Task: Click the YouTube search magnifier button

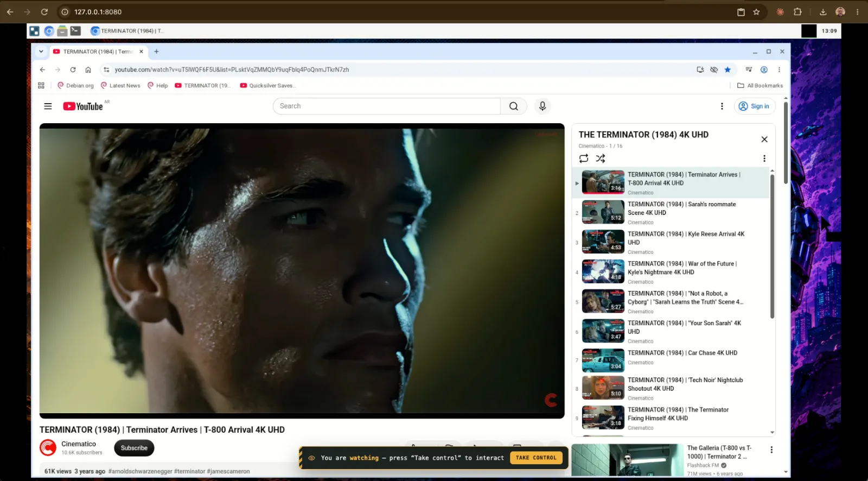Action: click(514, 106)
